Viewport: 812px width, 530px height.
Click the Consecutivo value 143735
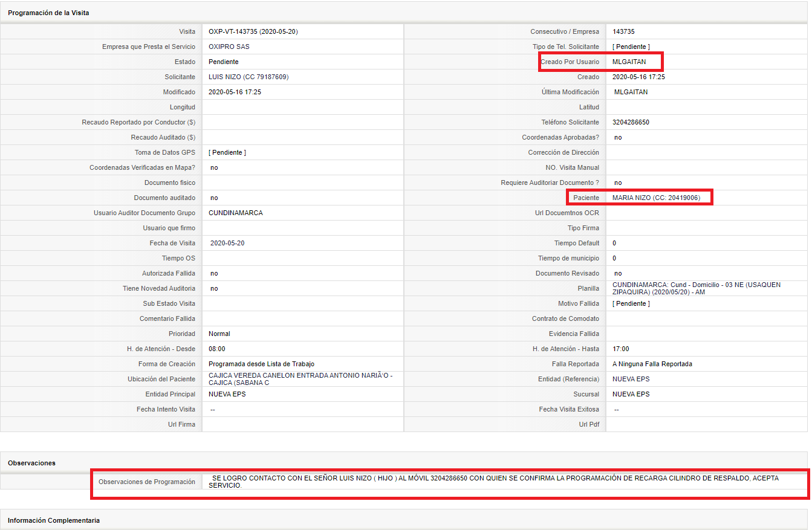(x=623, y=31)
